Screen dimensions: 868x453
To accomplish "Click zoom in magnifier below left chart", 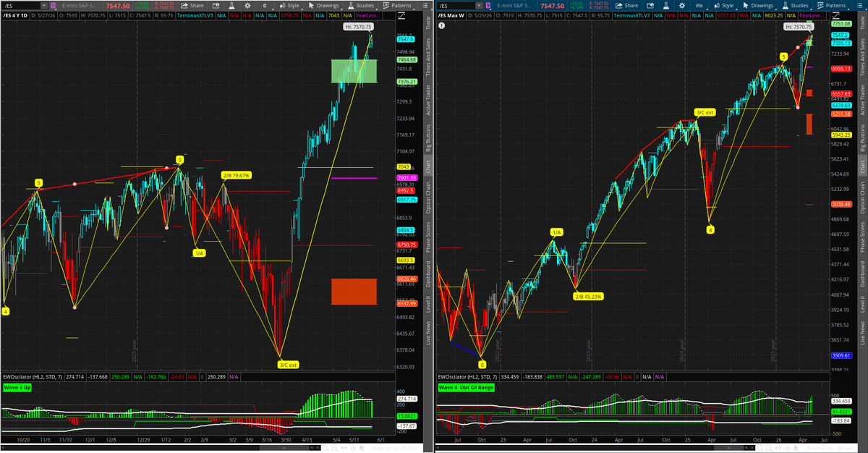I will click(335, 448).
